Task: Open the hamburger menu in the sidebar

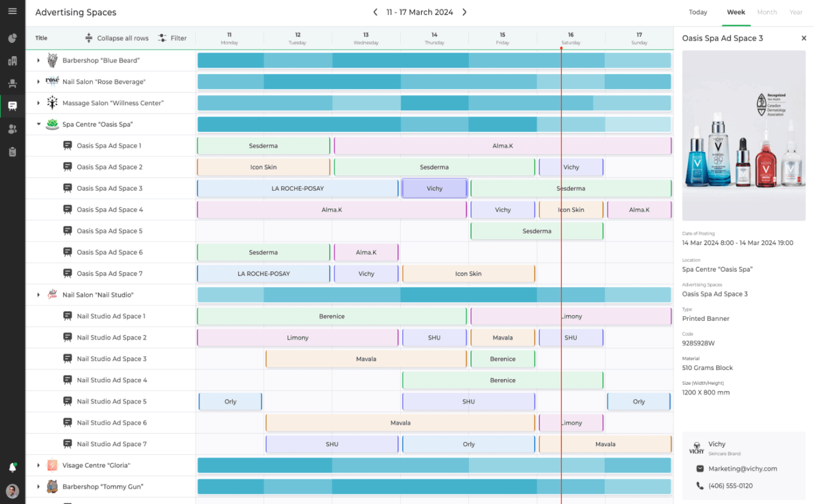Action: click(x=12, y=11)
